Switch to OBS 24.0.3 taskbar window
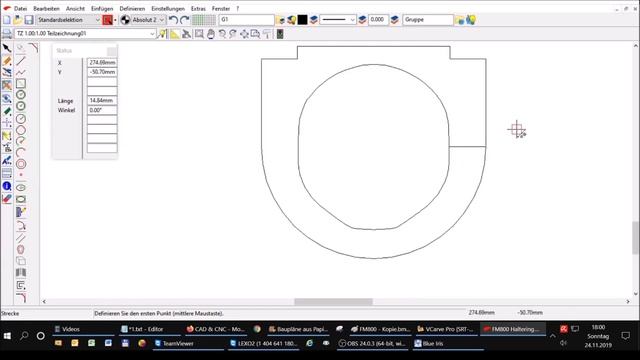 [372, 344]
